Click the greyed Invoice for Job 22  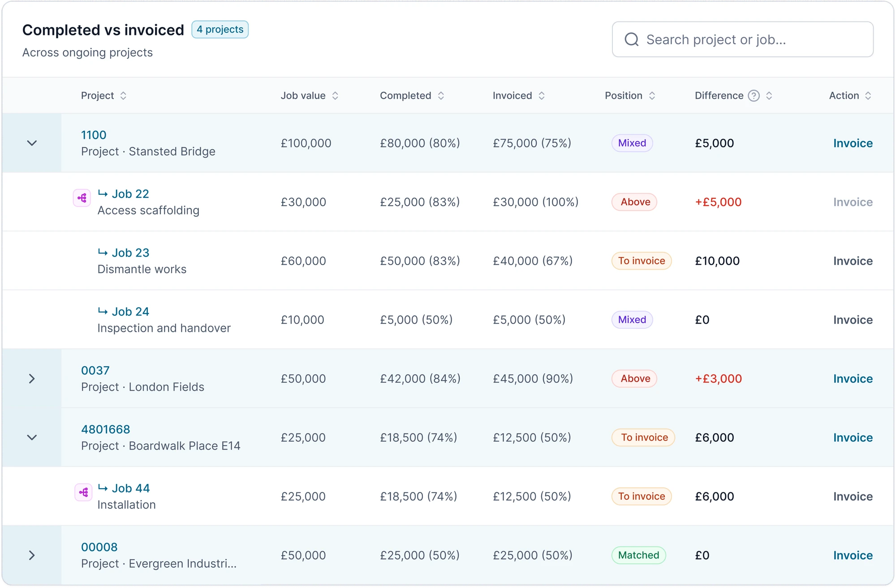[853, 202]
